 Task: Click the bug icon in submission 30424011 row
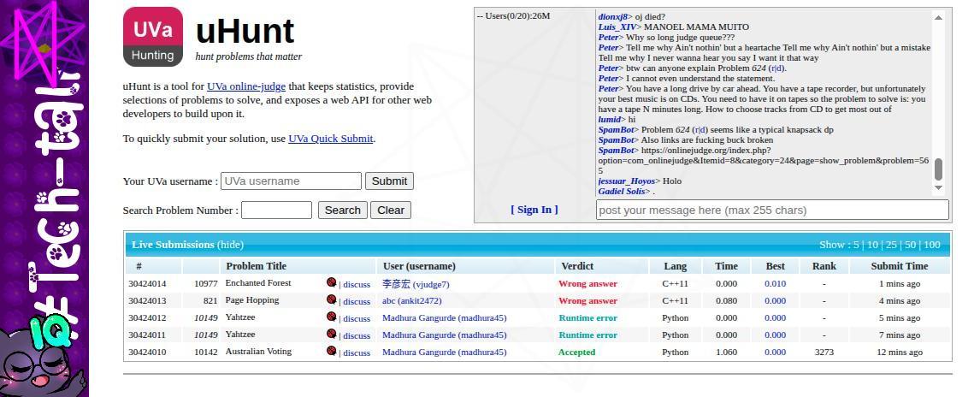pyautogui.click(x=331, y=335)
